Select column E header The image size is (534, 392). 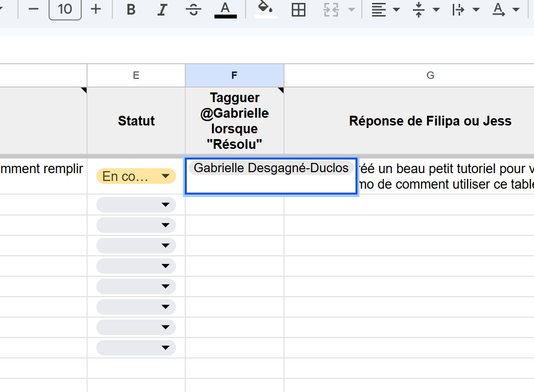point(136,75)
